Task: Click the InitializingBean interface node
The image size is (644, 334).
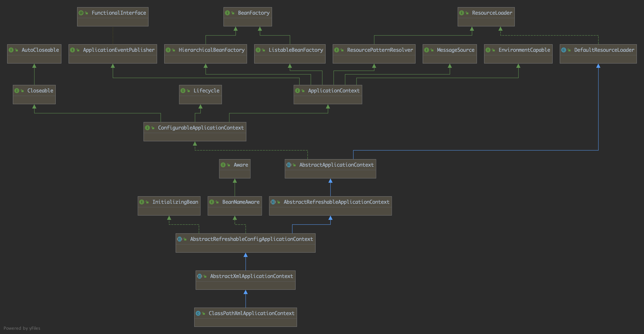Action: (175, 202)
